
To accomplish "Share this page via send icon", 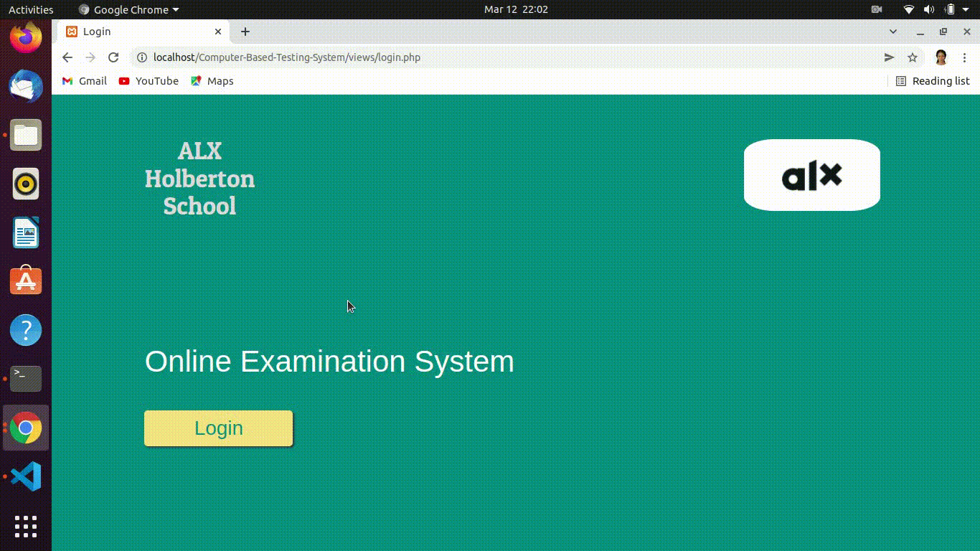I will [x=889, y=57].
